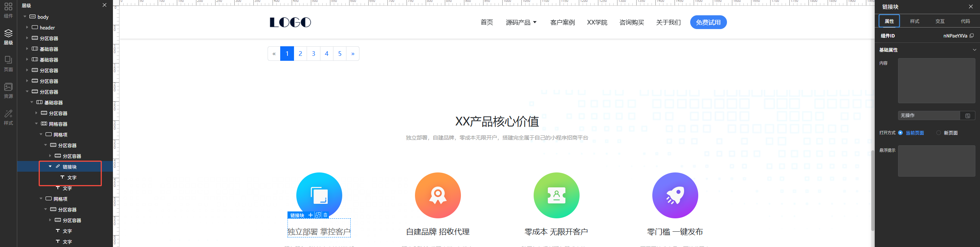Open the 组件 (components) sidebar panel
The width and height of the screenshot is (980, 247).
point(8,10)
